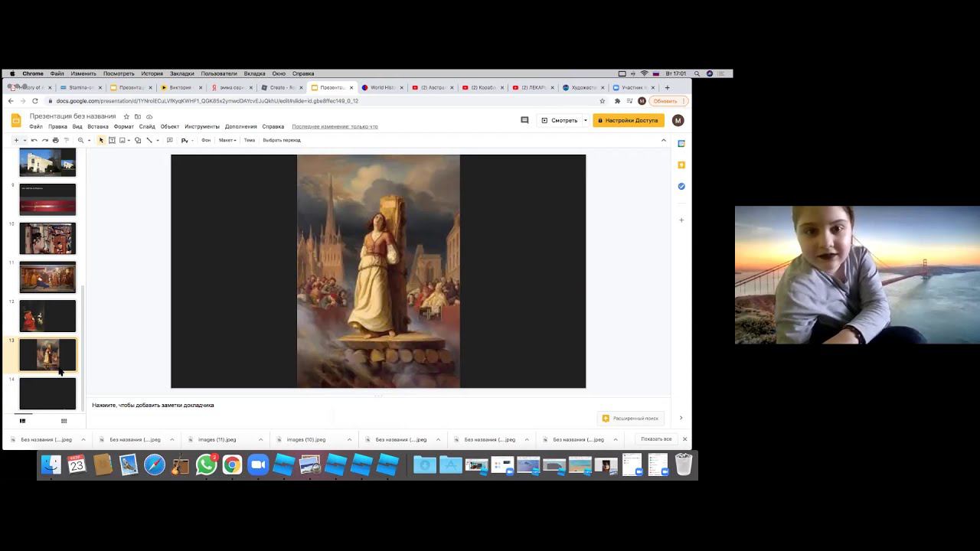Open the Calendar side panel icon
Image resolution: width=980 pixels, height=551 pixels.
coord(681,143)
